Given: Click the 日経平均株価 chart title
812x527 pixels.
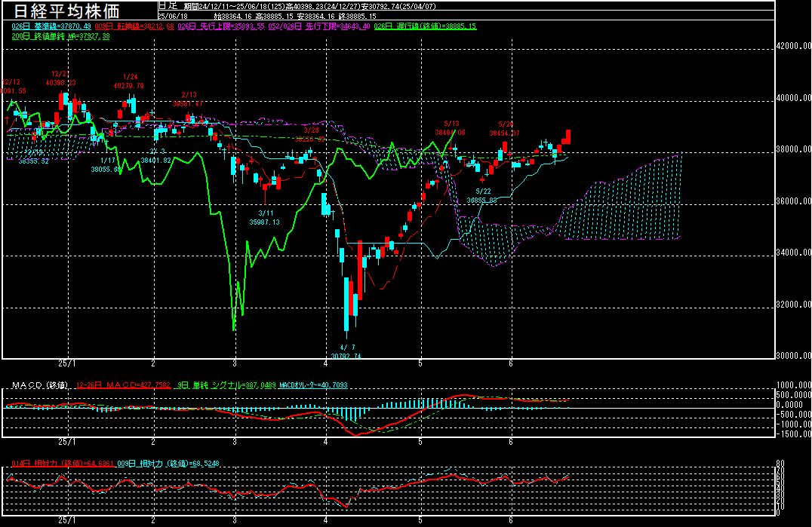Looking at the screenshot, I should pos(66,11).
